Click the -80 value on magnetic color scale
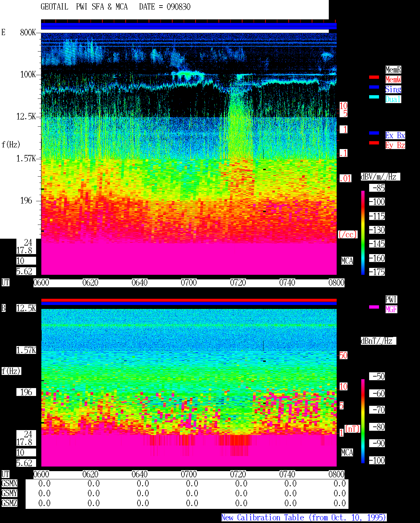Viewport: 420px width, 523px height. click(x=377, y=427)
